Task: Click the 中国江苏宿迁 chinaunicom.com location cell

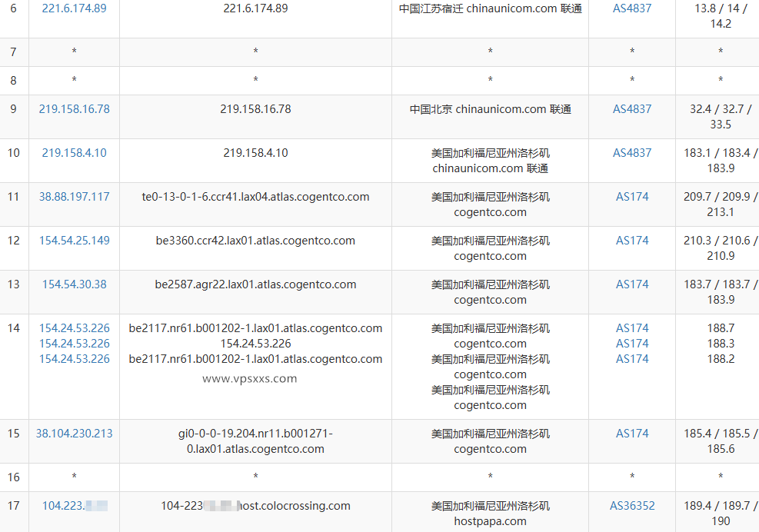Action: click(491, 8)
